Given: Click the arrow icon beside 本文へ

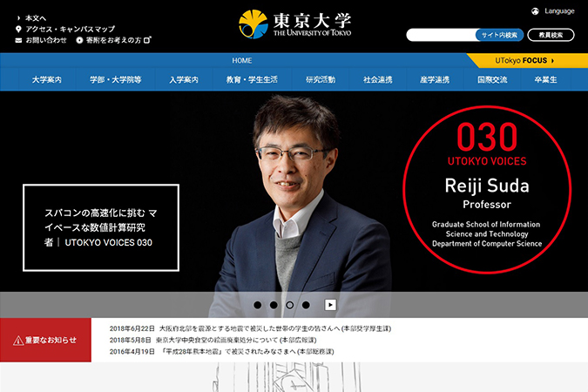Looking at the screenshot, I should pos(18,17).
